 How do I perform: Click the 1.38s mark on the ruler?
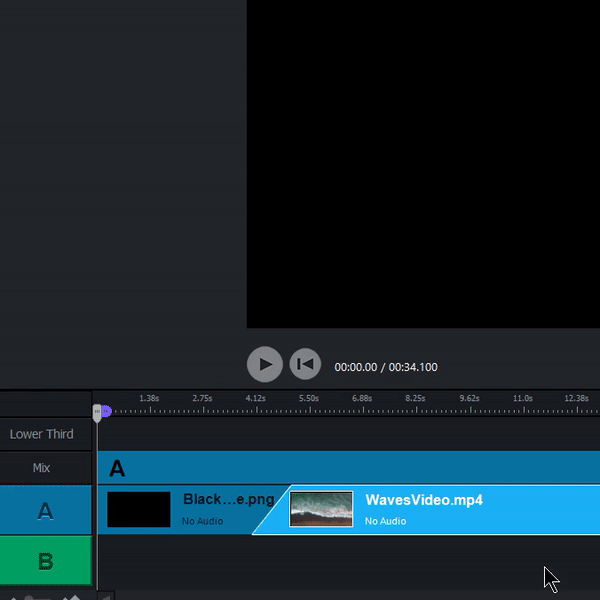click(x=149, y=398)
